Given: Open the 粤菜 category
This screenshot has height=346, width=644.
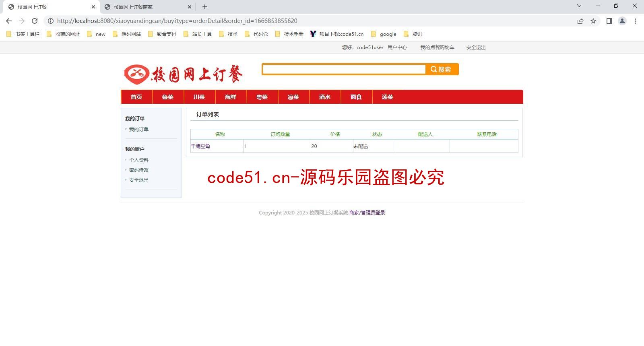Looking at the screenshot, I should point(262,97).
